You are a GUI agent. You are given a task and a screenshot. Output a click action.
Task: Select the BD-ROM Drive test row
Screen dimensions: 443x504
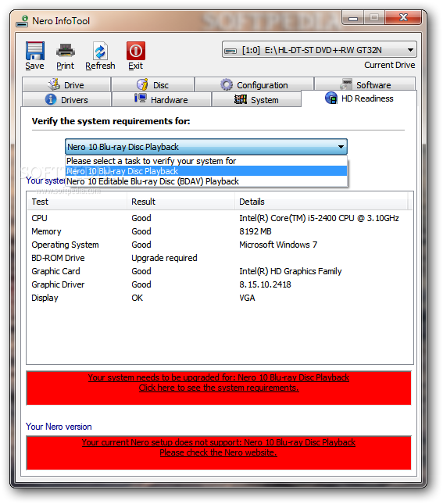(x=220, y=258)
